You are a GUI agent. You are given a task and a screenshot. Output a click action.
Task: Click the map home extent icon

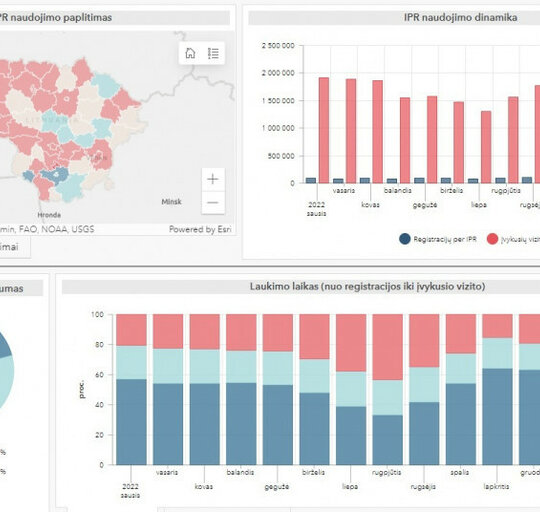(x=190, y=53)
